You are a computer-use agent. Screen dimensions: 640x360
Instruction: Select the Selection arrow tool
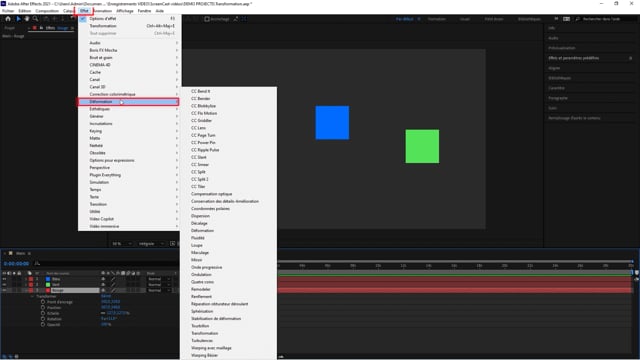18,19
